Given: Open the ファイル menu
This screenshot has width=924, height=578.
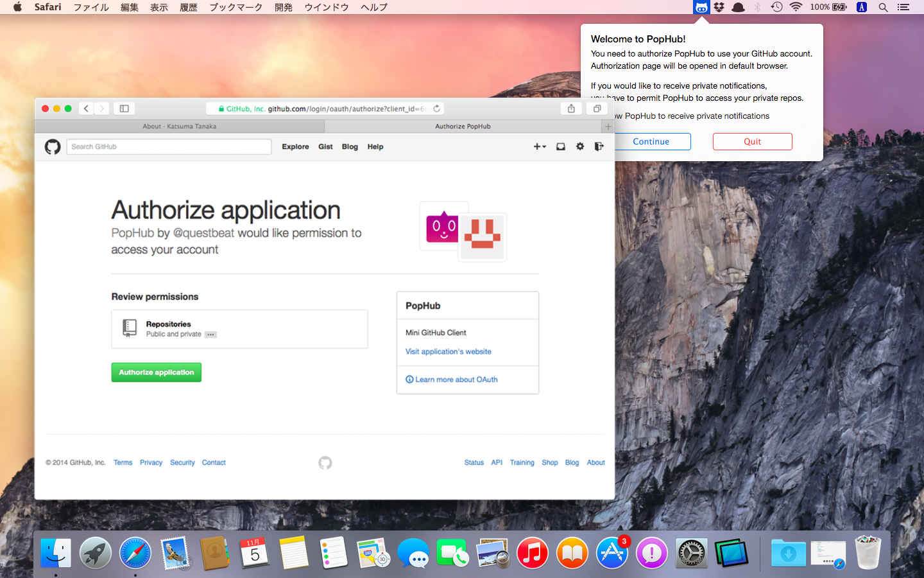Looking at the screenshot, I should tap(91, 7).
